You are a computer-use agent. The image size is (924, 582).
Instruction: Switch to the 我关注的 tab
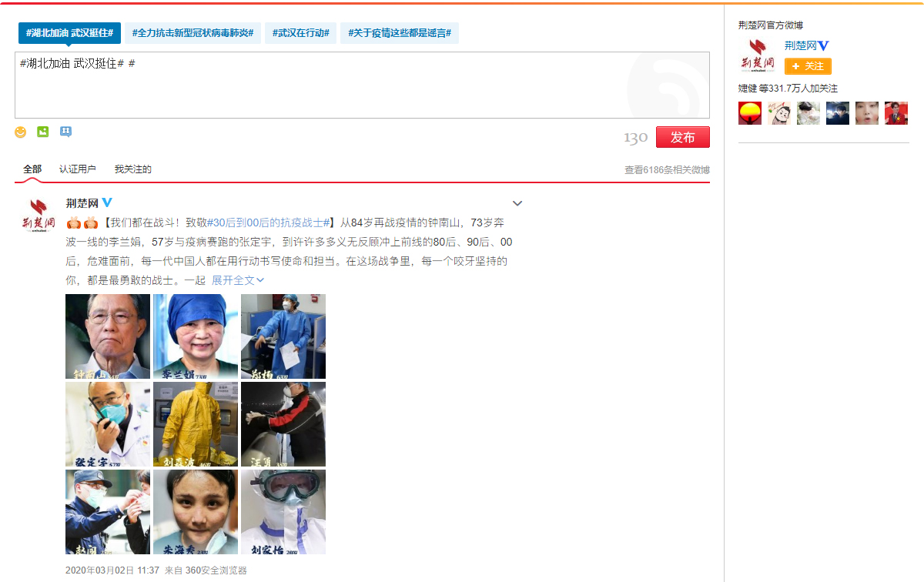(133, 169)
